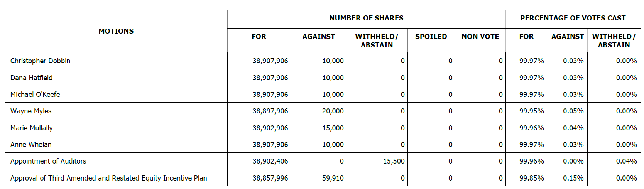
Task: Select the 20,000 against votes cell
Action: (x=333, y=111)
